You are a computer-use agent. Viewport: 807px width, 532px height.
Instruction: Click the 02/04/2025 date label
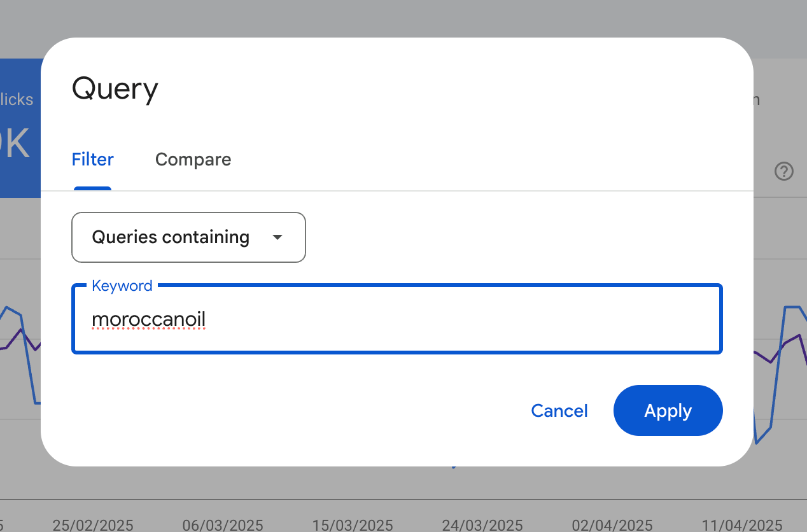tap(612, 525)
